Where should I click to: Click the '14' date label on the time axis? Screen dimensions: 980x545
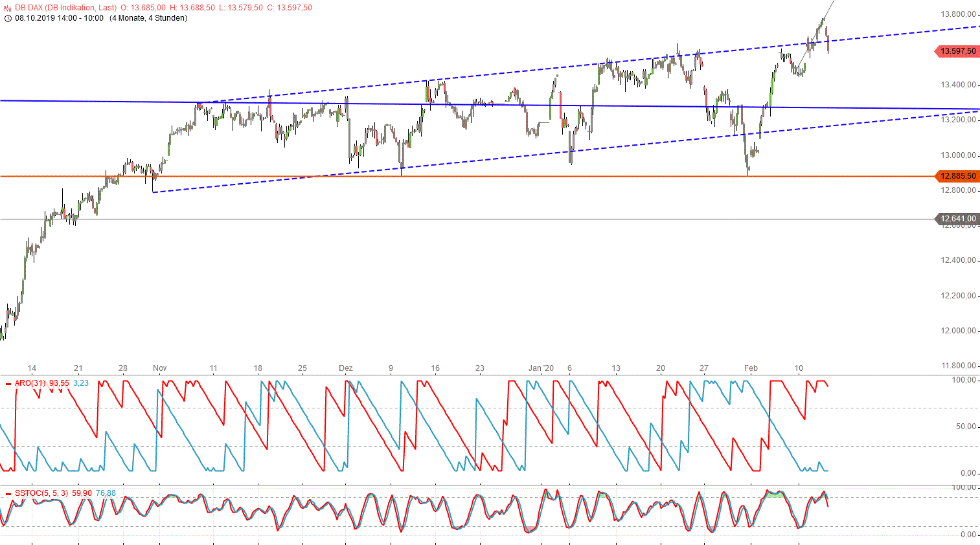tap(32, 368)
